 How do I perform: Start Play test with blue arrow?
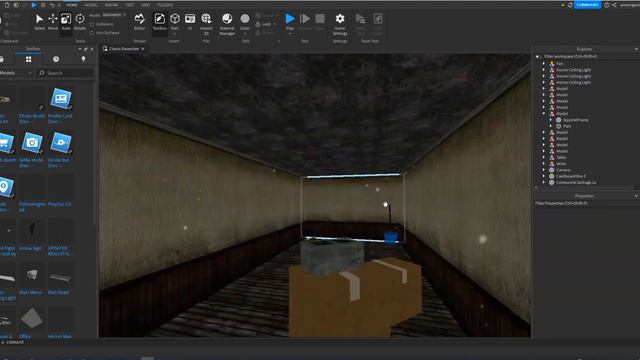point(290,20)
